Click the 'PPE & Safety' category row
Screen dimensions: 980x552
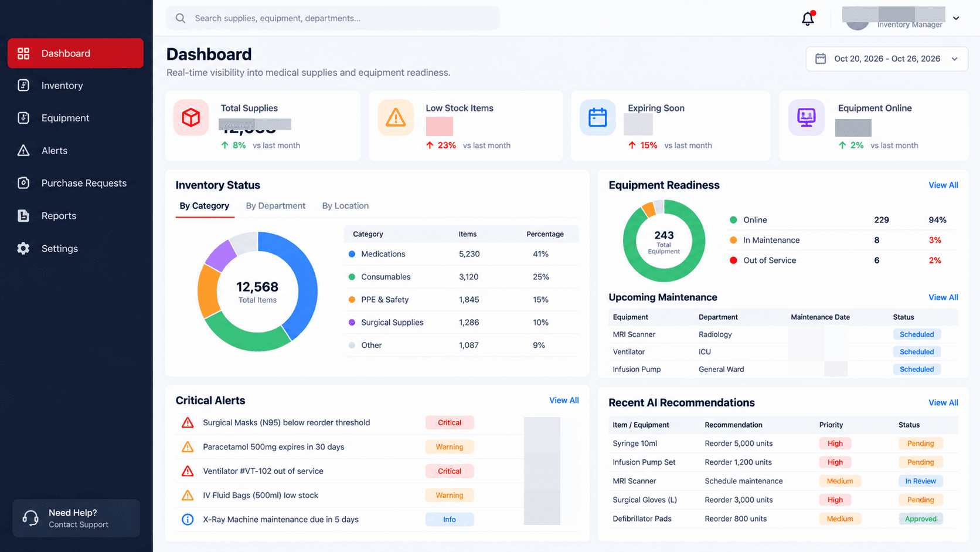click(461, 300)
